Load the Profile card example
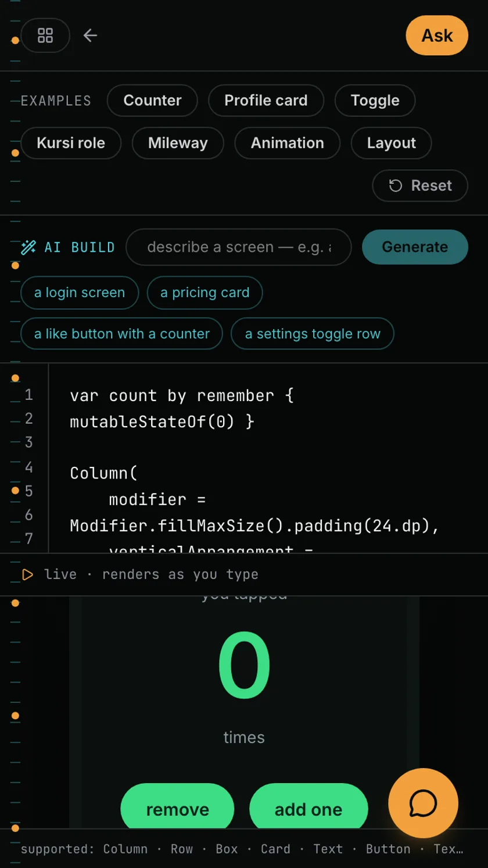Image resolution: width=488 pixels, height=868 pixels. click(x=266, y=101)
